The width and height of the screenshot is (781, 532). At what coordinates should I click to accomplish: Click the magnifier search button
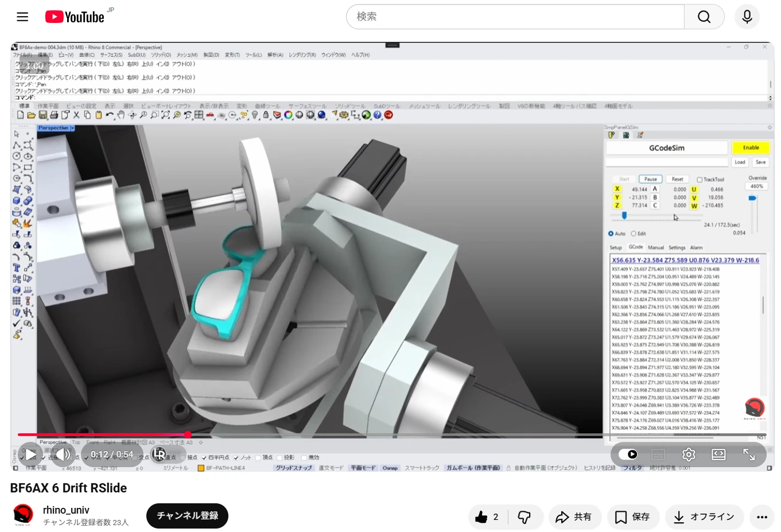coord(704,17)
